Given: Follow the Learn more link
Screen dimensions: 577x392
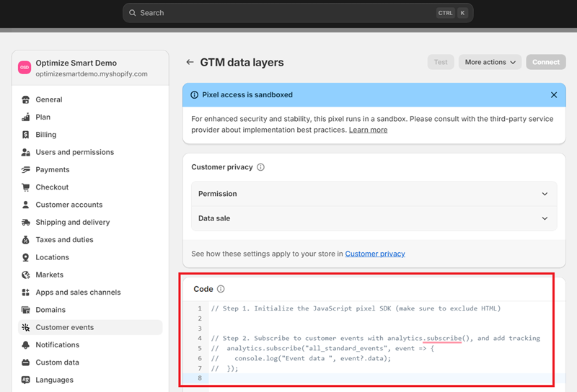Looking at the screenshot, I should 368,130.
